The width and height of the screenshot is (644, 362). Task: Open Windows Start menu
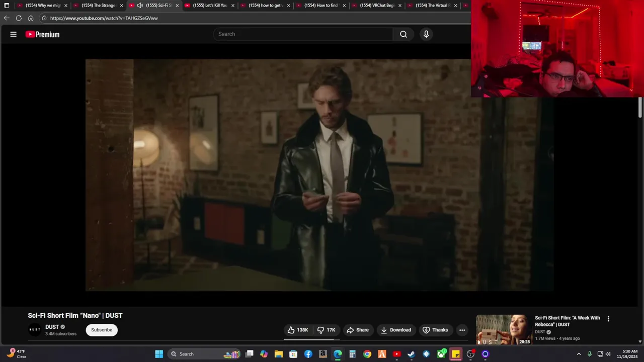tap(159, 354)
